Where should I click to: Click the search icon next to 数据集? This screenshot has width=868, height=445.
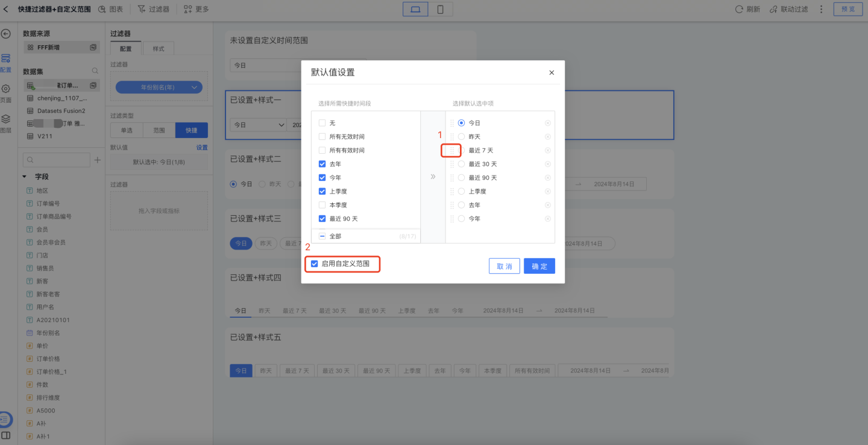pos(95,71)
